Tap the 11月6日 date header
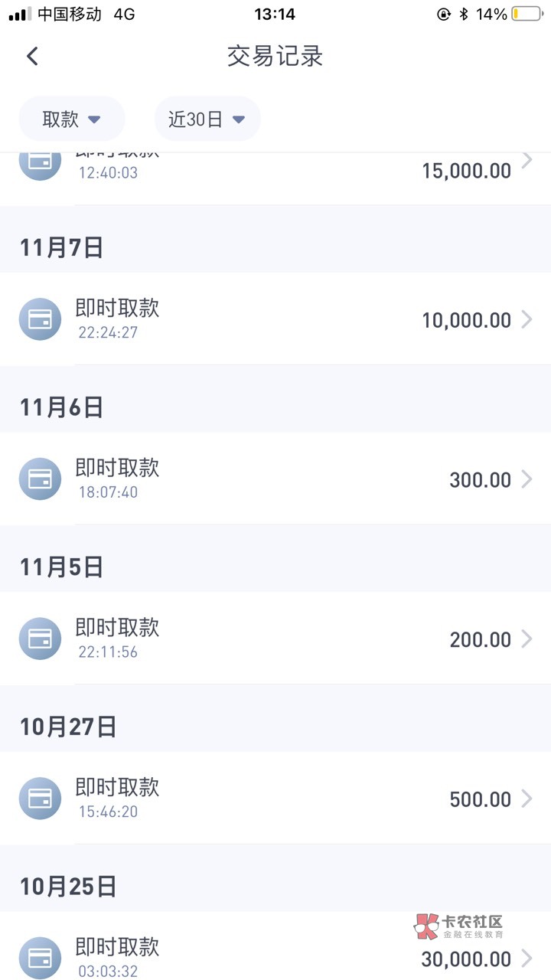The image size is (551, 980). (x=61, y=407)
